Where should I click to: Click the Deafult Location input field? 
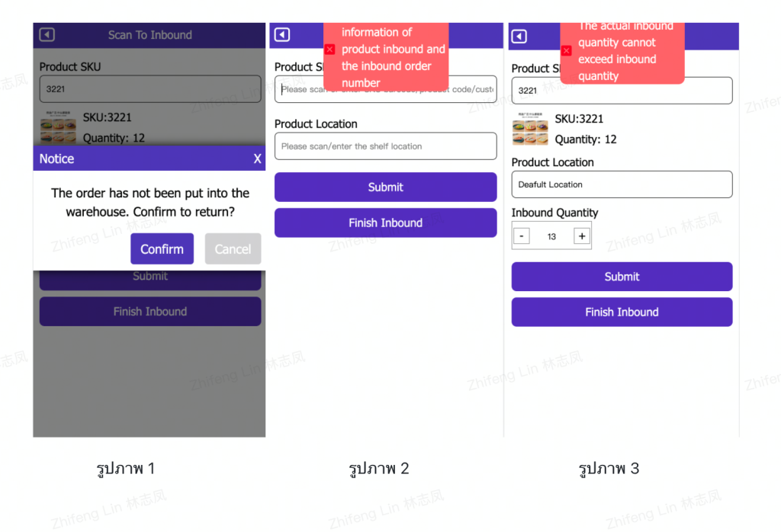(x=622, y=184)
